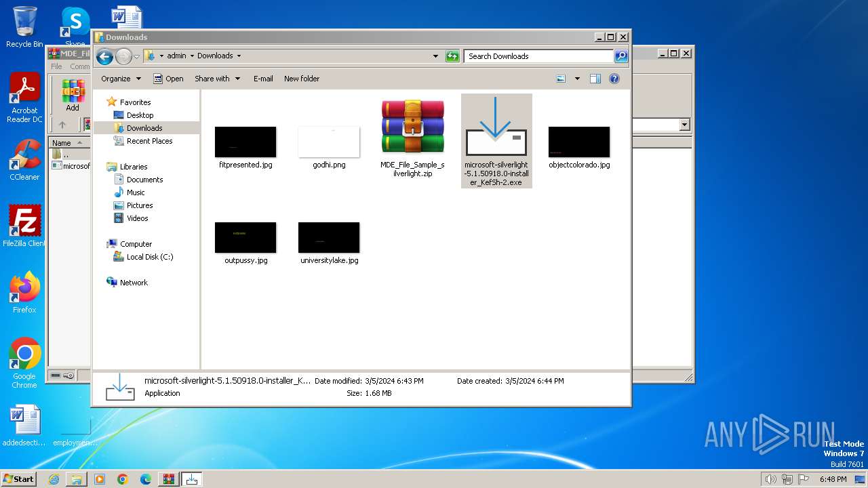Open CCleaner desktop shortcut
The width and height of the screenshot is (868, 488).
[24, 160]
